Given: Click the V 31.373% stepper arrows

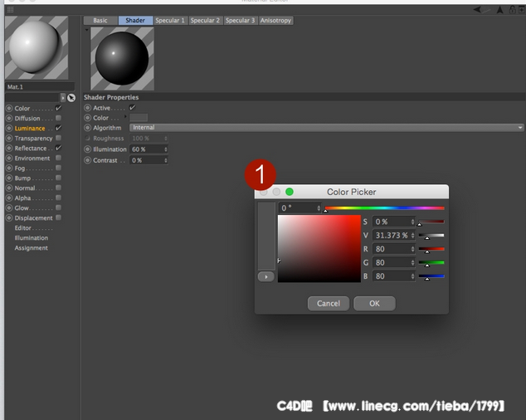Looking at the screenshot, I should (412, 236).
